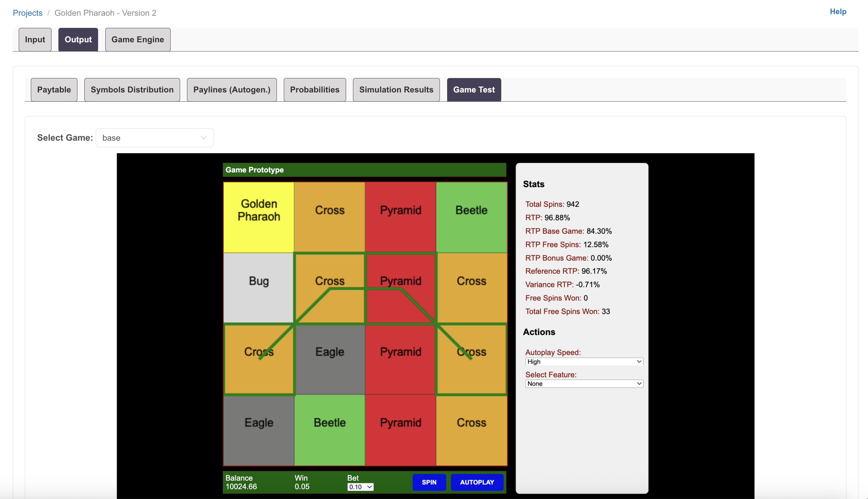Switch to the Input tab
The height and width of the screenshot is (499, 868).
pos(35,40)
